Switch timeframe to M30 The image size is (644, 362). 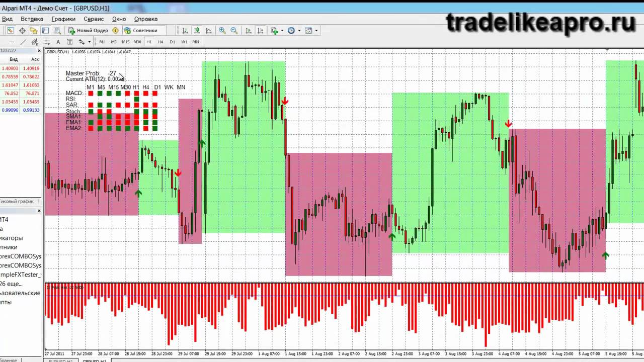click(137, 42)
